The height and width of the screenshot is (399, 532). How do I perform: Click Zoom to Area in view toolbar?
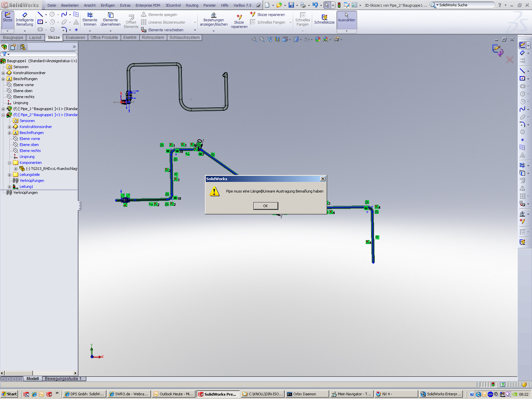[262, 39]
